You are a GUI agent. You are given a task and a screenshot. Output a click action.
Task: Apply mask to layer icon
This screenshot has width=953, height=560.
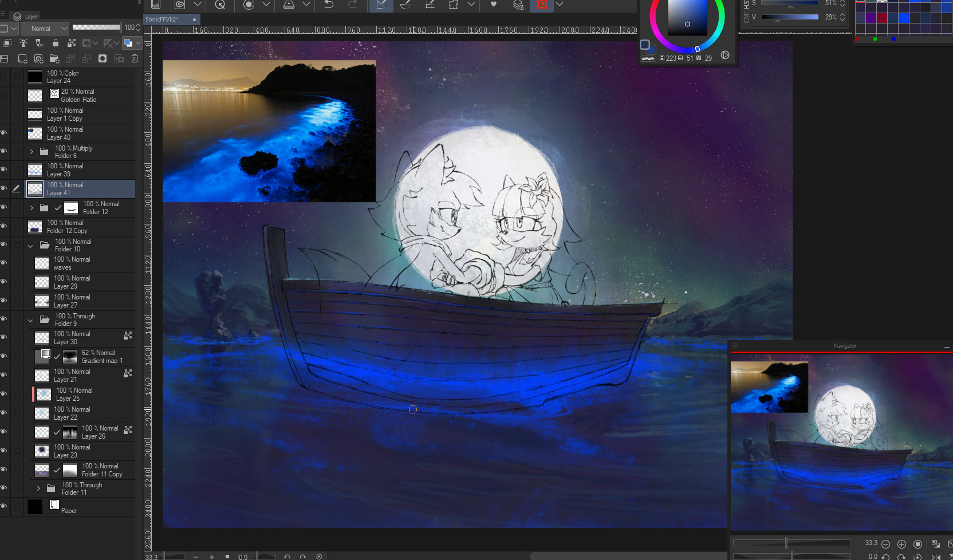(119, 58)
